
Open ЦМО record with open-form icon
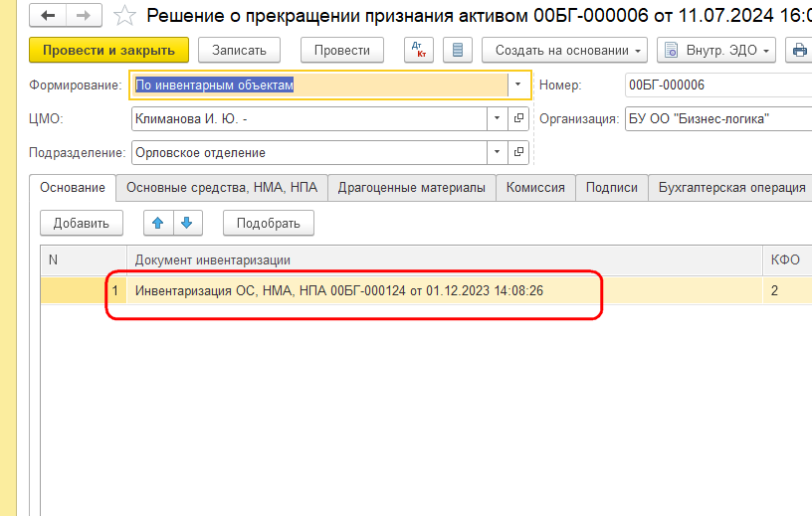[x=518, y=118]
